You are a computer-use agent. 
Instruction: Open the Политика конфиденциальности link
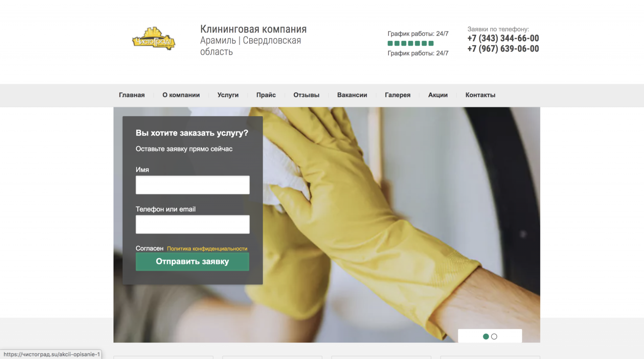click(207, 249)
